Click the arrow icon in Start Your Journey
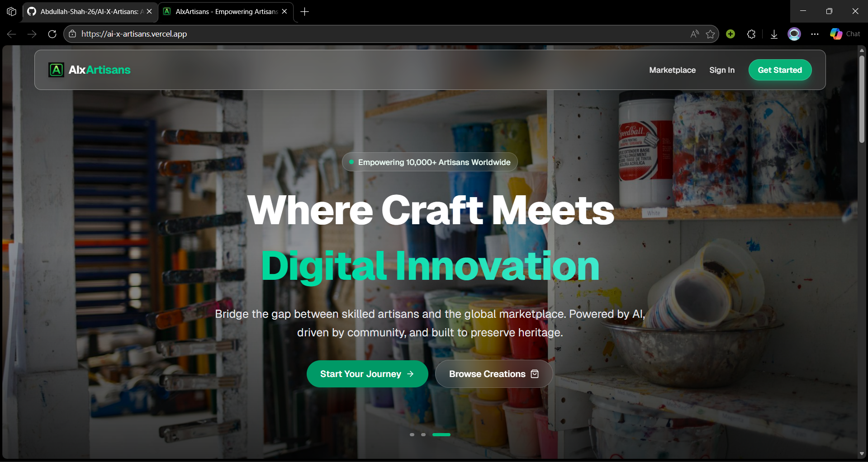Viewport: 868px width, 462px height. click(x=410, y=374)
